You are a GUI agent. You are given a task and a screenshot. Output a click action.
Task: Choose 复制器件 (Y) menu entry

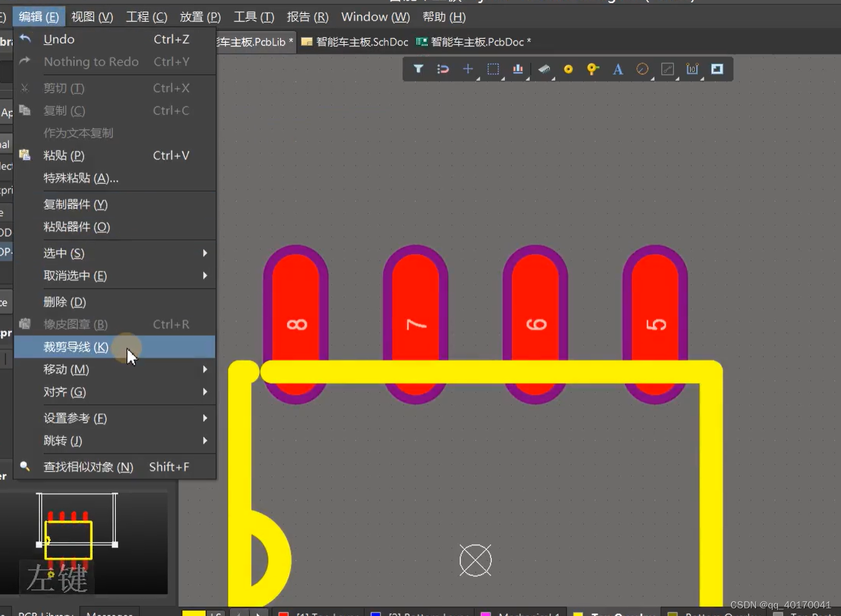[115, 204]
